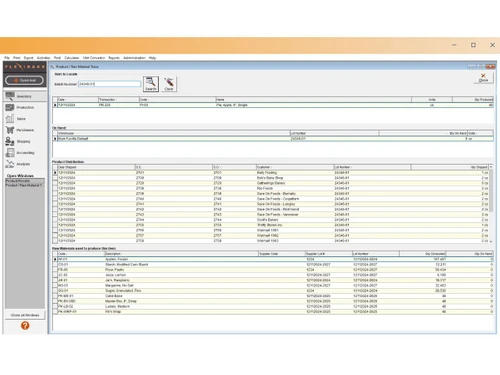Select the Pie, Apple, 9", Single row
The width and height of the screenshot is (500, 375).
273,105
